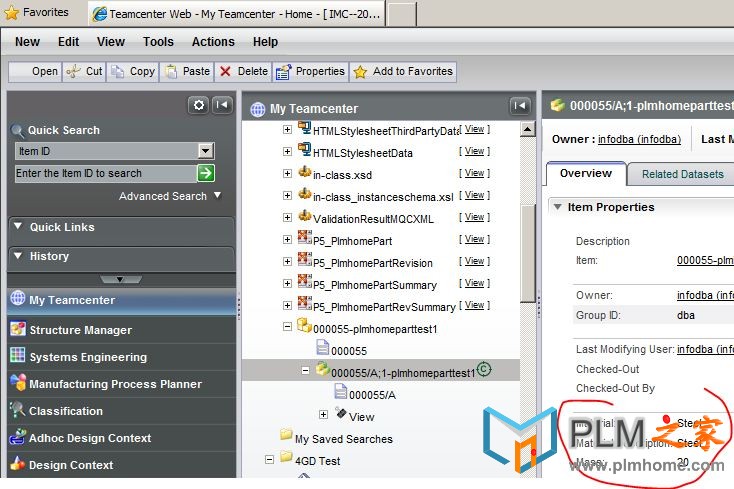This screenshot has width=734, height=489.
Task: Click View link for P5_PlmhomePartSummary
Action: [x=474, y=283]
